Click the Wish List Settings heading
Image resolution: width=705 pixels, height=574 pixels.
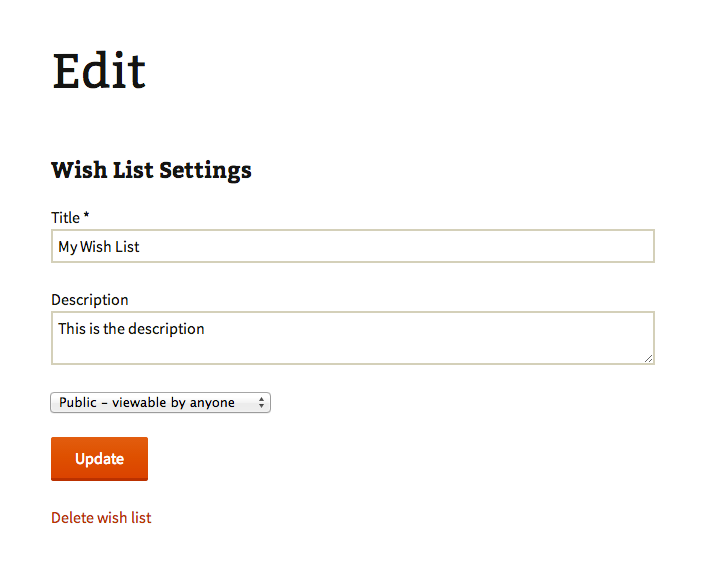pos(151,170)
